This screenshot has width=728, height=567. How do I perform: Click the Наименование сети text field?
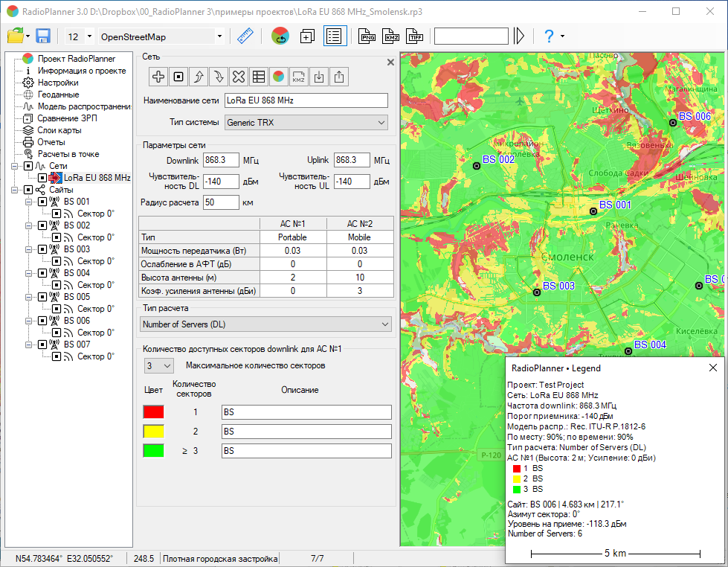[306, 100]
